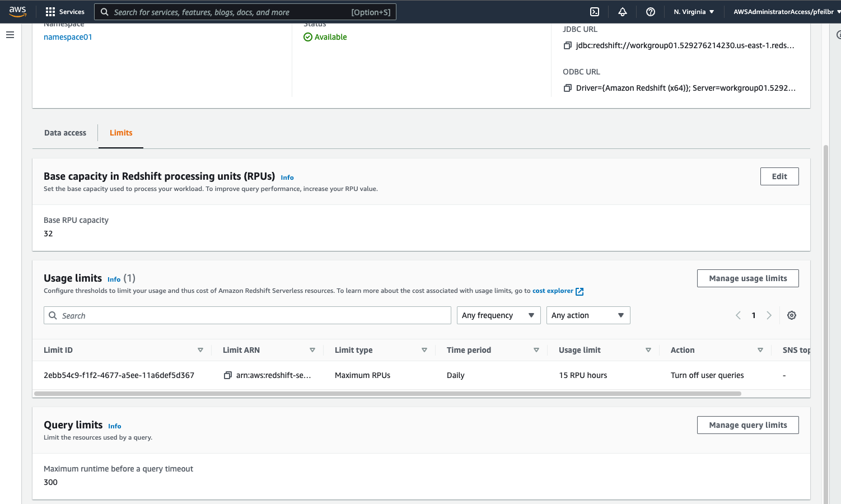Open usage limits table preferences gear

coord(792,315)
